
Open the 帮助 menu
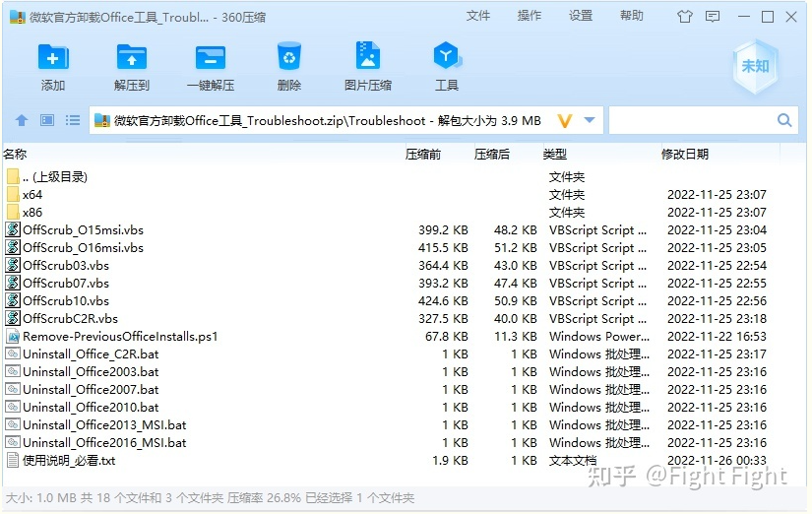click(631, 16)
